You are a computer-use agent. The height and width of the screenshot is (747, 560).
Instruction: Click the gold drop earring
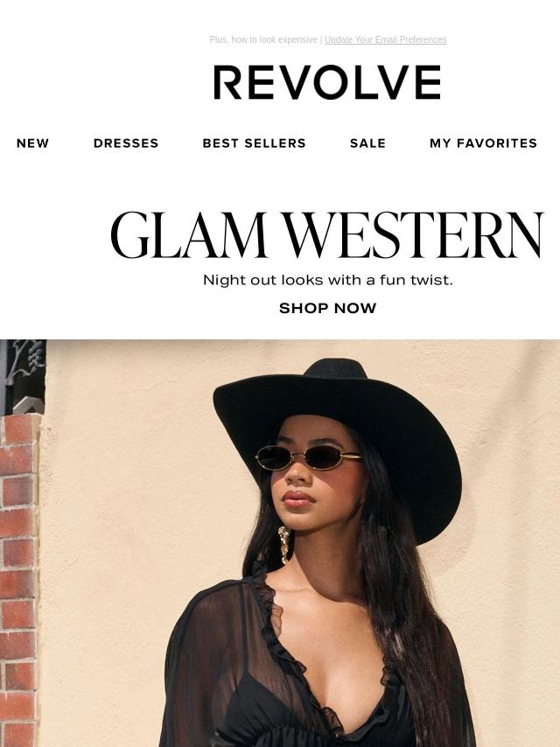[284, 545]
